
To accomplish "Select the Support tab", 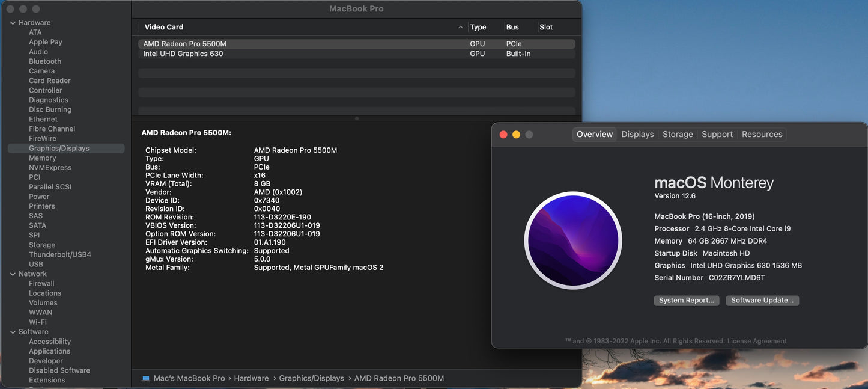I will pyautogui.click(x=717, y=134).
